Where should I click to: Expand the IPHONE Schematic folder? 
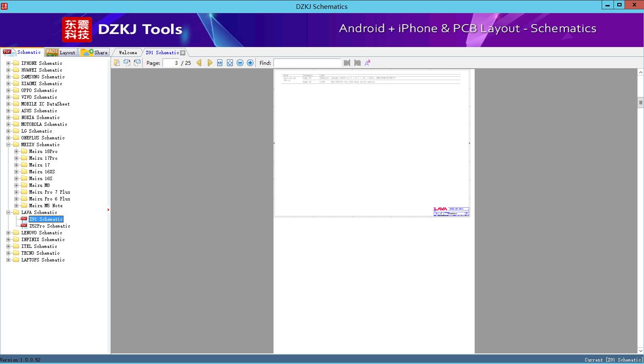(8, 63)
